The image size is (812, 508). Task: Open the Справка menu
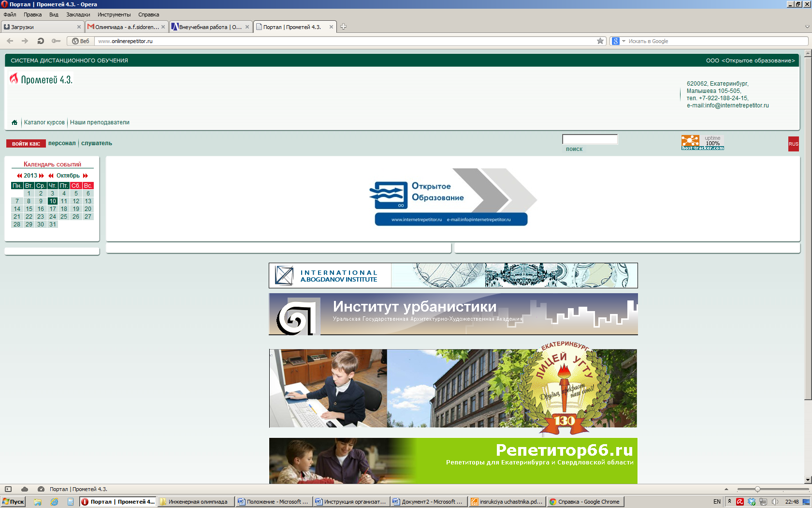[148, 15]
